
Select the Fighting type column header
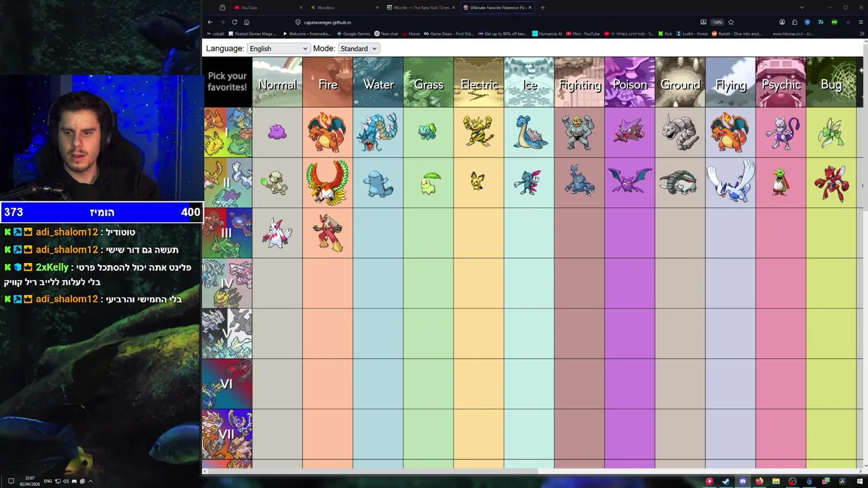(579, 83)
